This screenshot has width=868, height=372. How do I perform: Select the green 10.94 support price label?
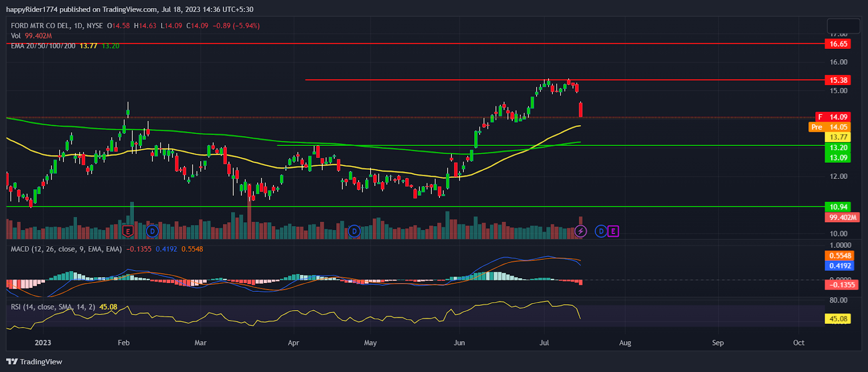(838, 207)
